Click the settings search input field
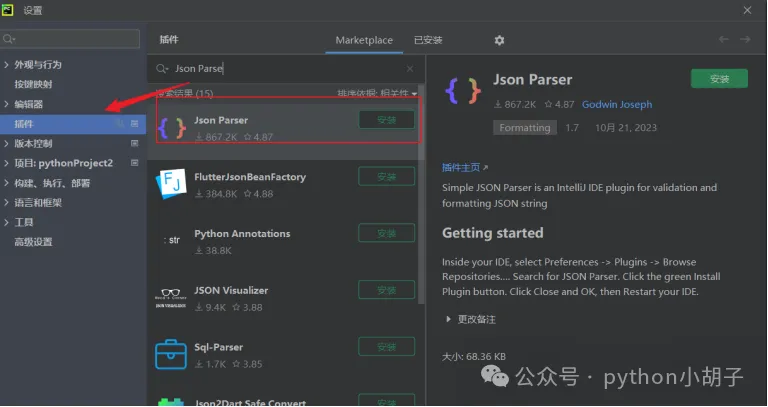 pyautogui.click(x=70, y=39)
